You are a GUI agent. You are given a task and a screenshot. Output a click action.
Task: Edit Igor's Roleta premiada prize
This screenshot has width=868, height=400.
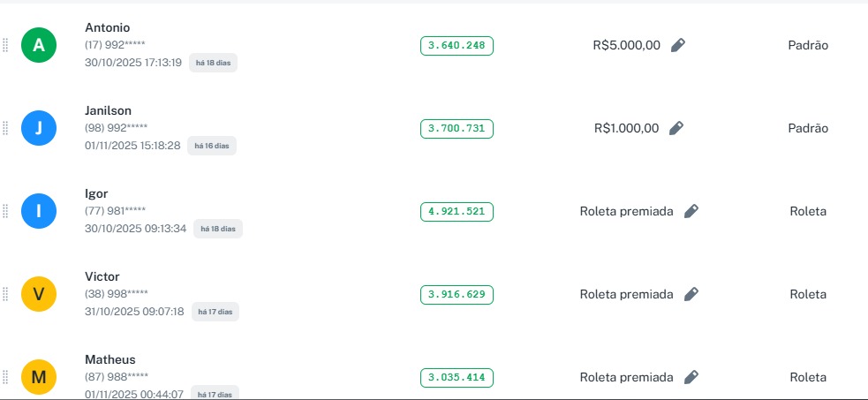click(x=691, y=211)
